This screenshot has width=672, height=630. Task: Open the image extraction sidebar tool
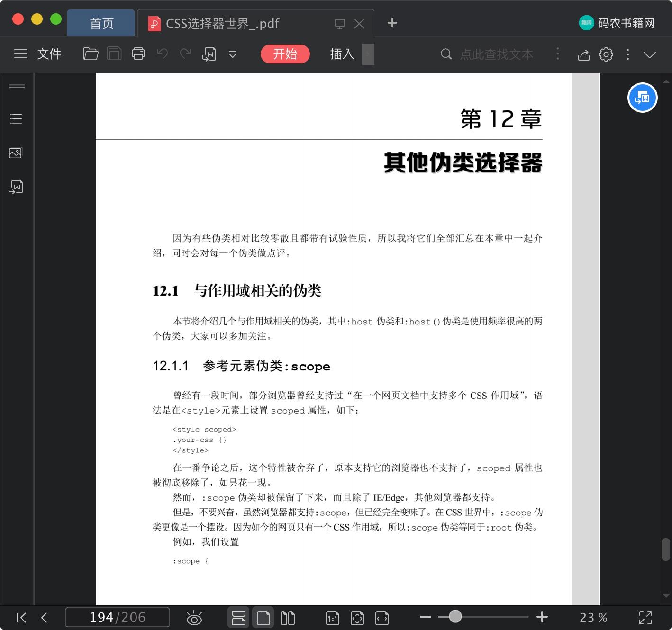(x=16, y=153)
